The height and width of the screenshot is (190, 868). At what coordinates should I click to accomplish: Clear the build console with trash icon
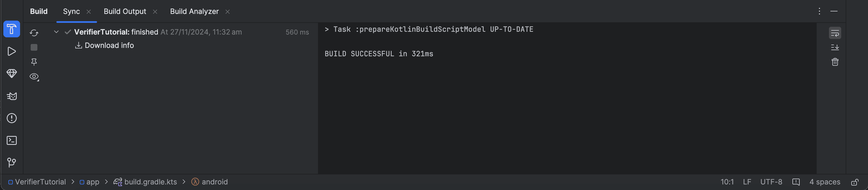click(x=835, y=62)
